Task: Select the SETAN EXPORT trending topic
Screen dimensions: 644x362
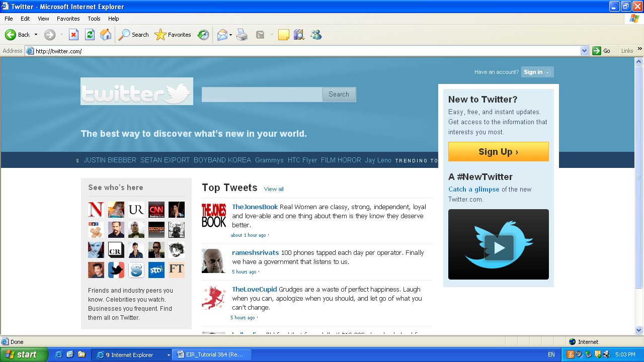Action: click(x=165, y=160)
